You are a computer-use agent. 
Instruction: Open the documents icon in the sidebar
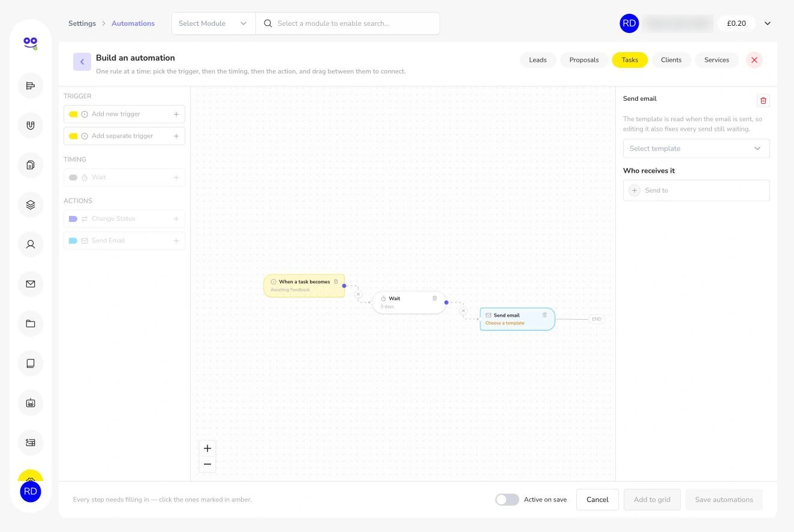pos(31,165)
